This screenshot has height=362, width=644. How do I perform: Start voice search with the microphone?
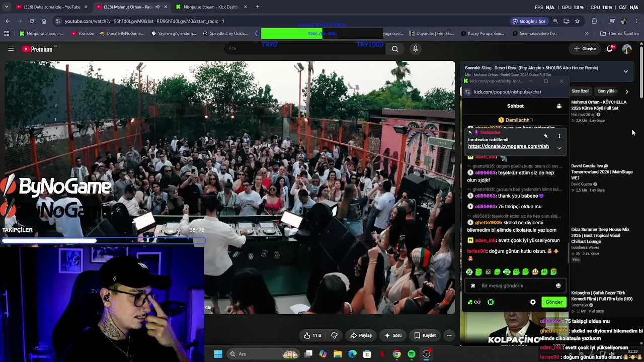click(x=415, y=49)
